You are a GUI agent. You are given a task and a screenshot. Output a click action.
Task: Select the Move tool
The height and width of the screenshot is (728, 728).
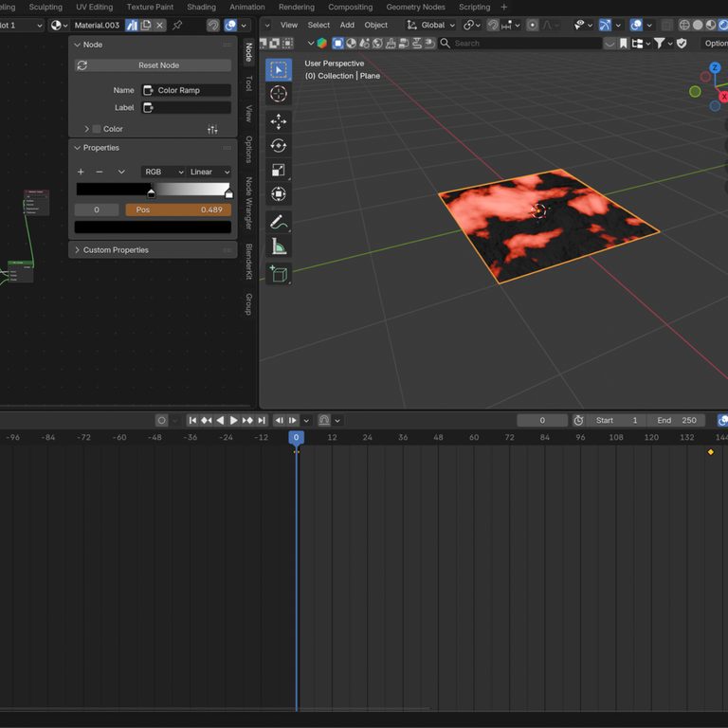pos(278,121)
